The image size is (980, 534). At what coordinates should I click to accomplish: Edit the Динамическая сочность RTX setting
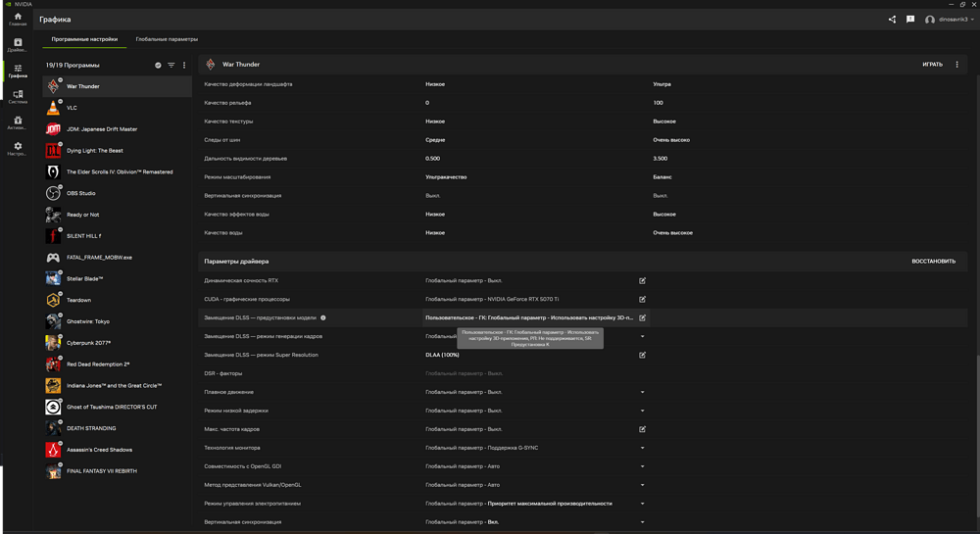[643, 281]
